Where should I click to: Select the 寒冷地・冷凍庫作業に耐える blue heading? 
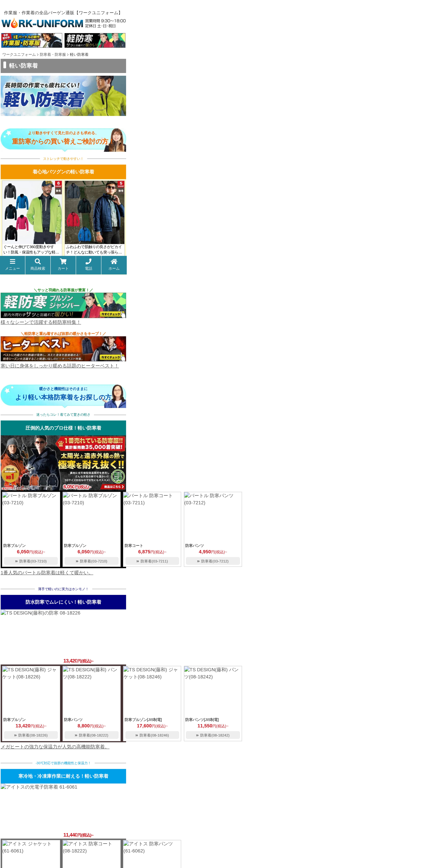pos(63,776)
